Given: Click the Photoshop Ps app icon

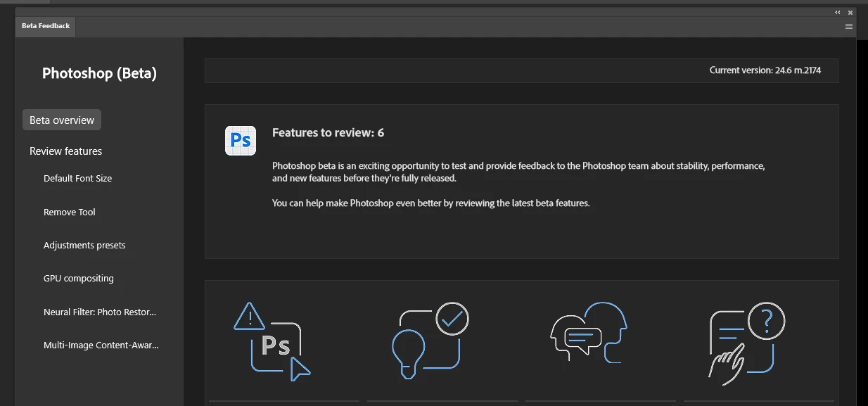Looking at the screenshot, I should coord(241,141).
